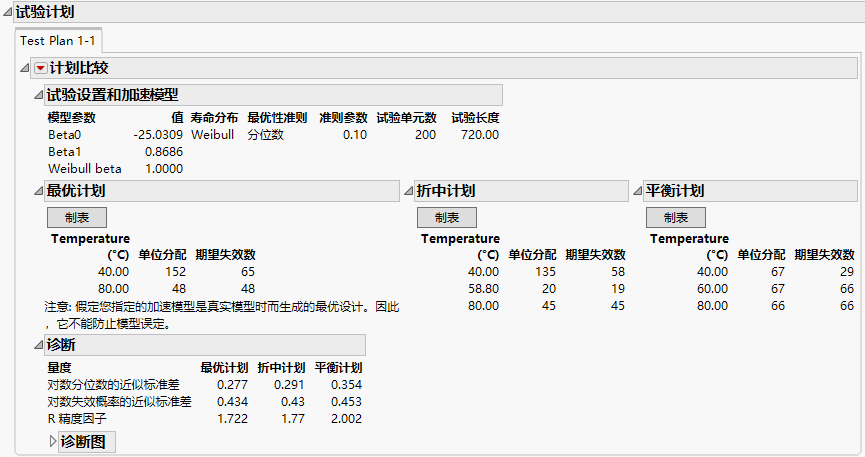The width and height of the screenshot is (865, 457).
Task: Click the 对数失效概率的近似标准差 row label
Action: coord(119,402)
